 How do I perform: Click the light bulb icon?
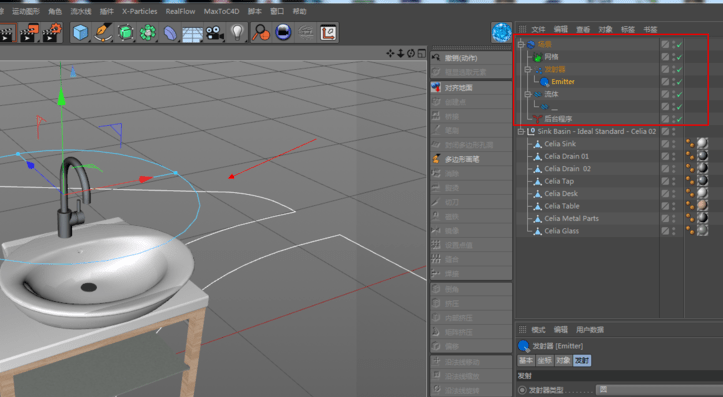(x=237, y=33)
